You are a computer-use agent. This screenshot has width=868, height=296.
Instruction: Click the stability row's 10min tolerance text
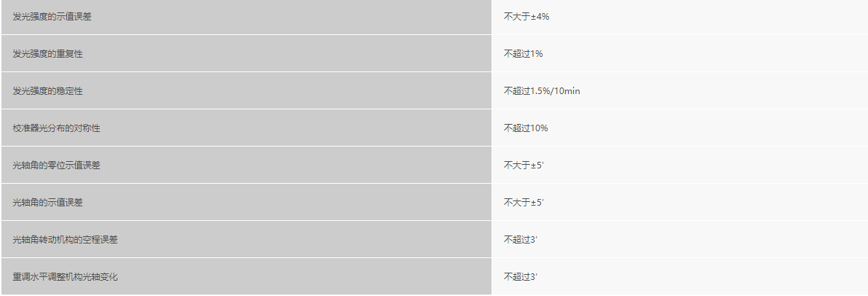(567, 90)
